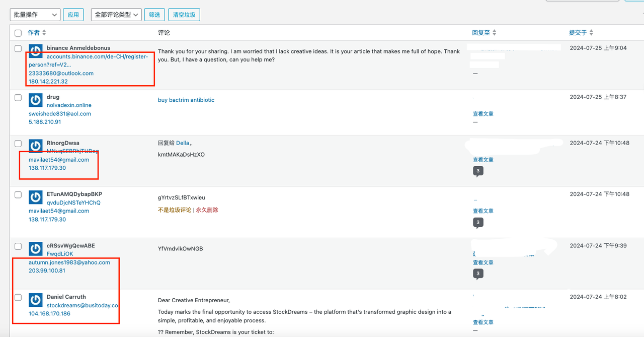Toggle the select-all checkbox in table header
Viewport: 644px width, 337px height.
[18, 33]
